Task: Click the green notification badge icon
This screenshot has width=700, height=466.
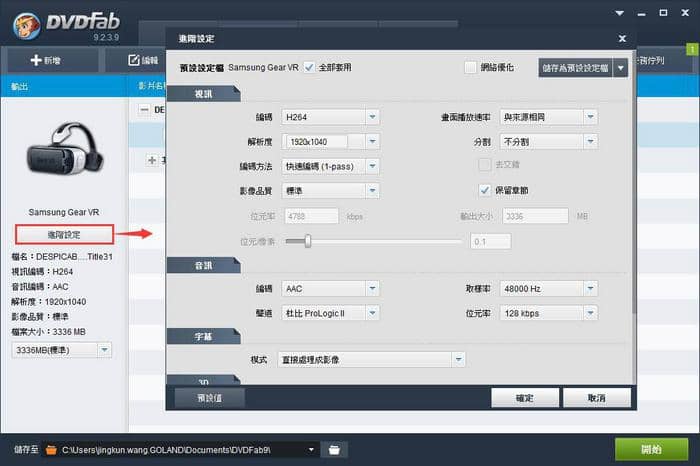Action: 692,49
